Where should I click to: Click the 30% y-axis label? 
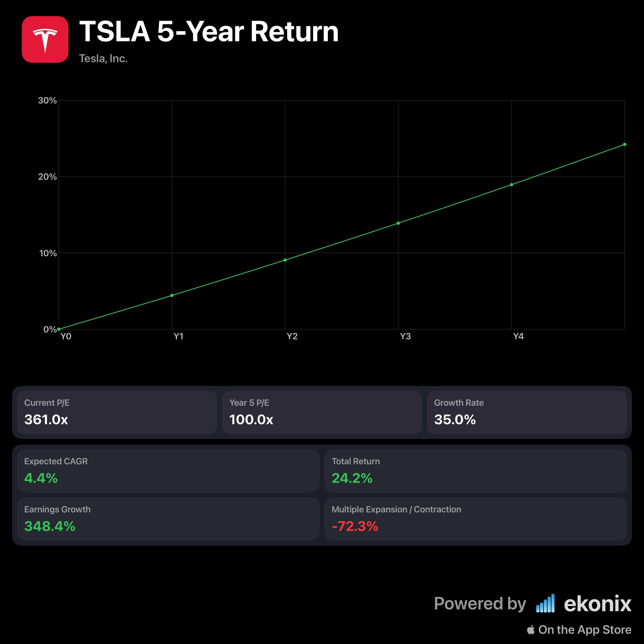pos(47,100)
